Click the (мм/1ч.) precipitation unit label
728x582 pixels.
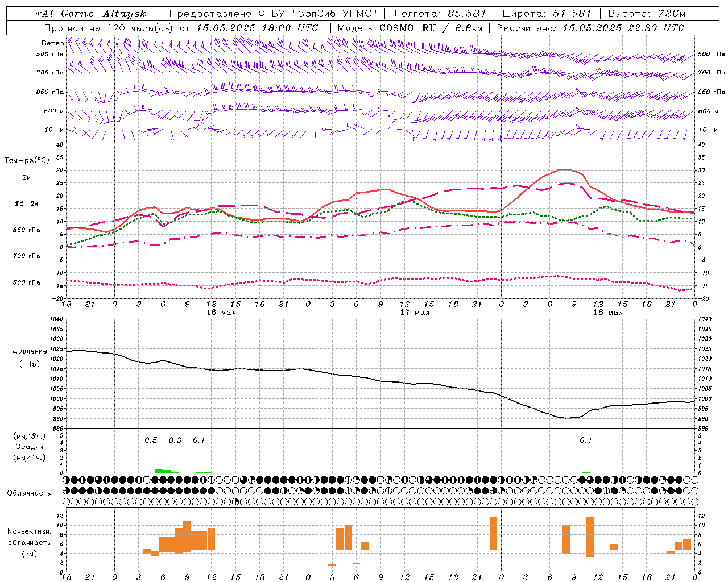[x=29, y=458]
